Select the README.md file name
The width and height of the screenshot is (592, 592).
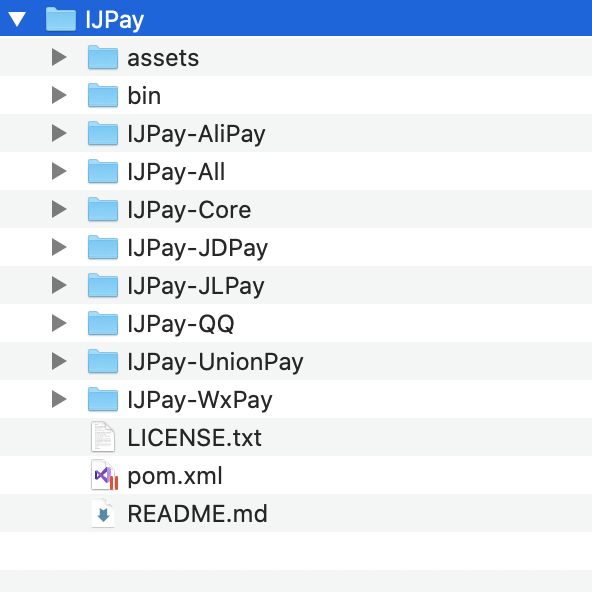(197, 513)
